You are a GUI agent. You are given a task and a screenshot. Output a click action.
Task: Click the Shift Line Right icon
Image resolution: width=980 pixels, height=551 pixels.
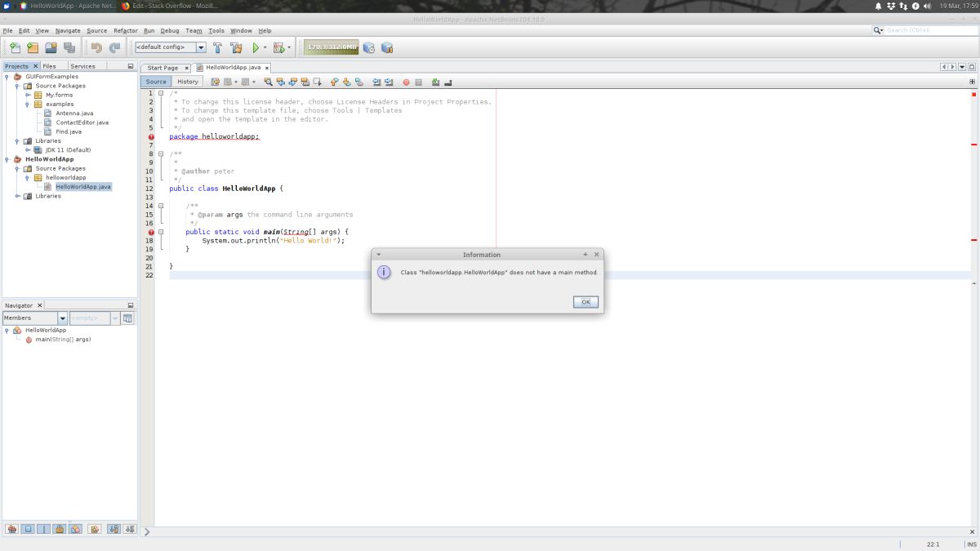click(x=389, y=82)
